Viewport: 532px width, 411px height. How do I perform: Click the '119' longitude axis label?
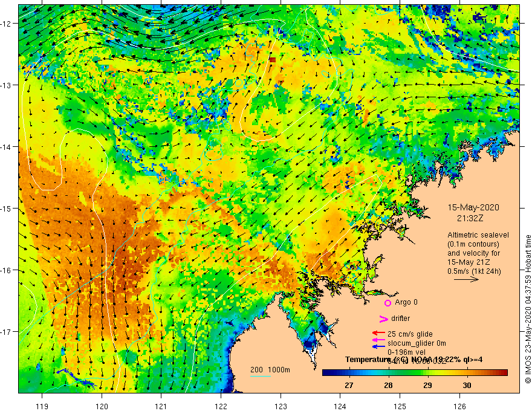[42, 406]
